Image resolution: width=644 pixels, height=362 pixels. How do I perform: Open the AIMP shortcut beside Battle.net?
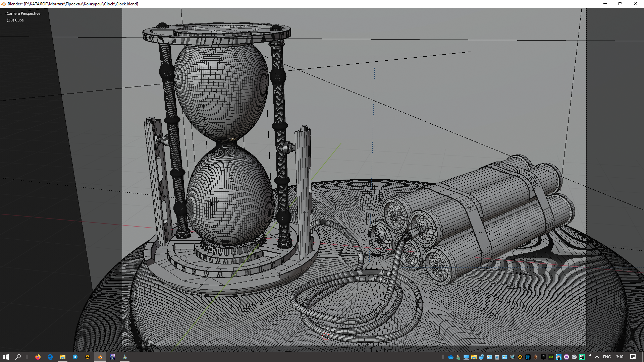(520, 357)
